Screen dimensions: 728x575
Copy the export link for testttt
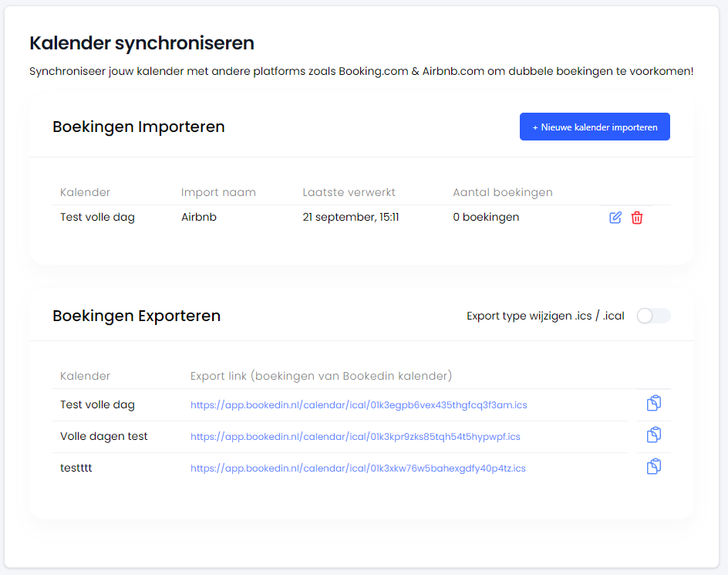click(654, 467)
